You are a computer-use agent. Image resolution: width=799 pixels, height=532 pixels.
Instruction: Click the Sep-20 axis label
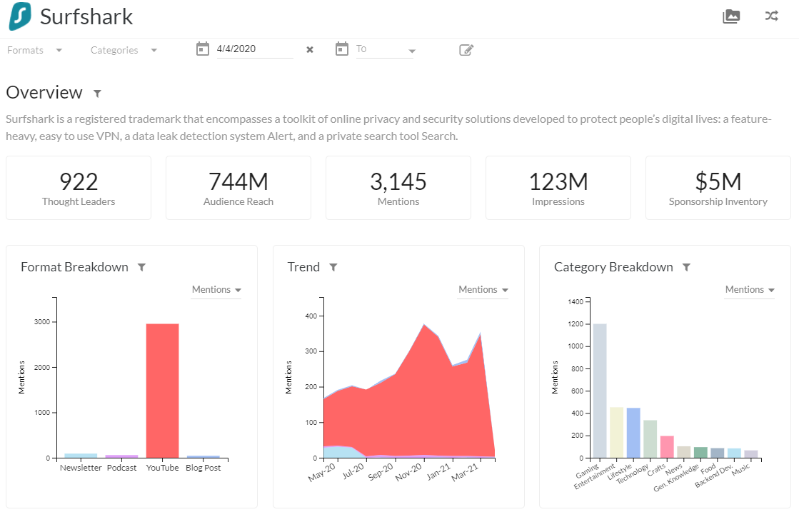[381, 472]
